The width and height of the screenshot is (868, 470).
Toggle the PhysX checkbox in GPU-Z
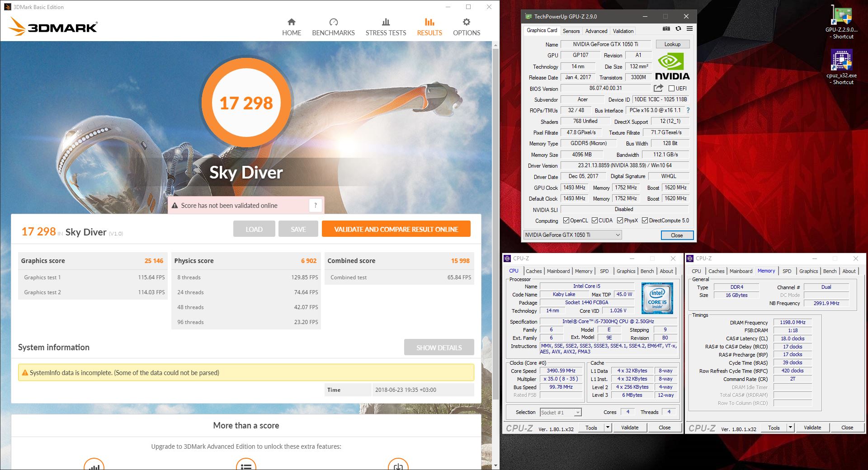tap(620, 221)
